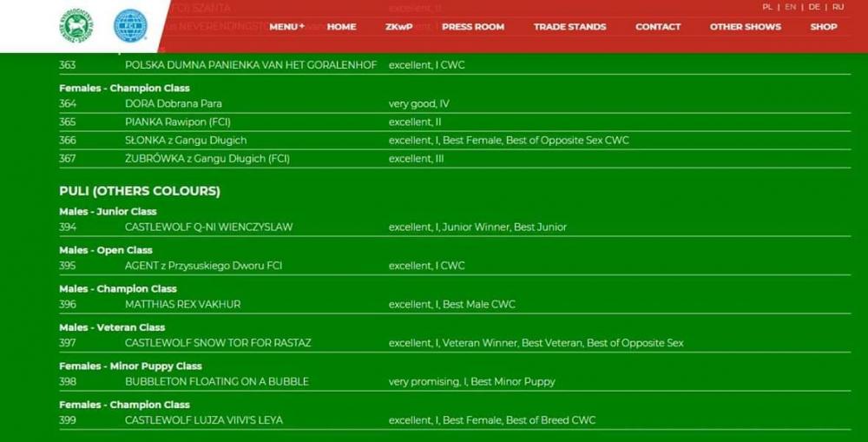
Task: Click the 'excellent, III' result
Action: point(417,158)
